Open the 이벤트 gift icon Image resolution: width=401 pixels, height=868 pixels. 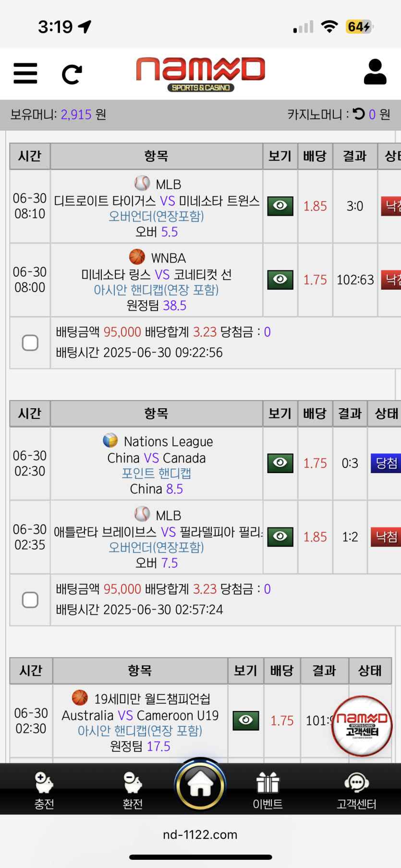tap(267, 790)
